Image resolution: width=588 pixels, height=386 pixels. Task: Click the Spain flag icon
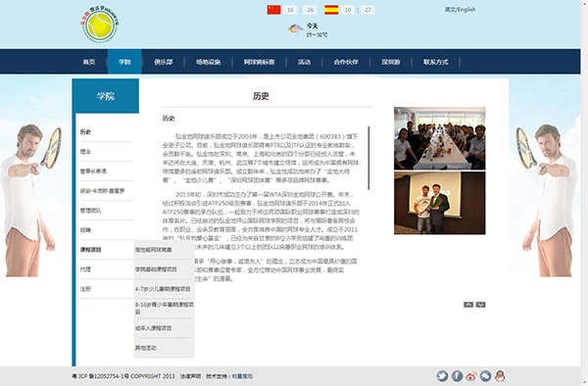pos(331,10)
